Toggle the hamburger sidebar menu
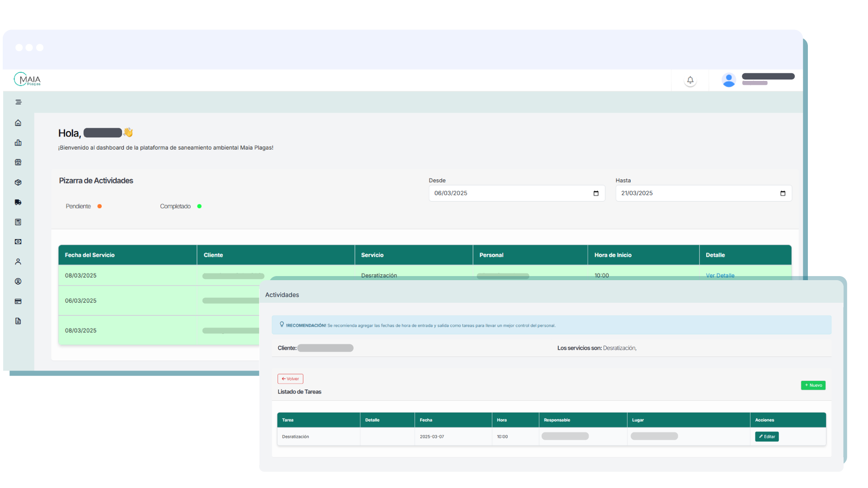Image resolution: width=868 pixels, height=488 pixels. [x=19, y=102]
